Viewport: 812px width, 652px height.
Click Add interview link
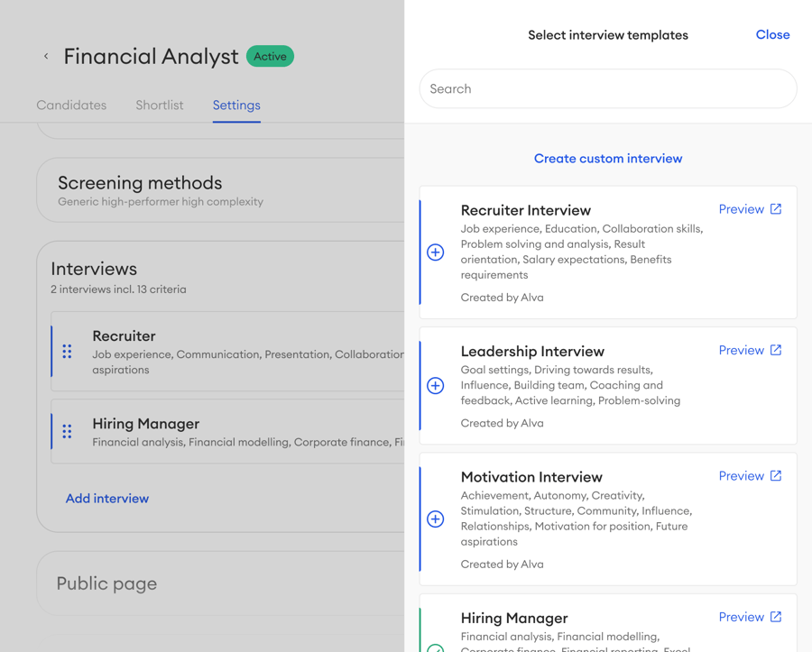click(x=107, y=499)
